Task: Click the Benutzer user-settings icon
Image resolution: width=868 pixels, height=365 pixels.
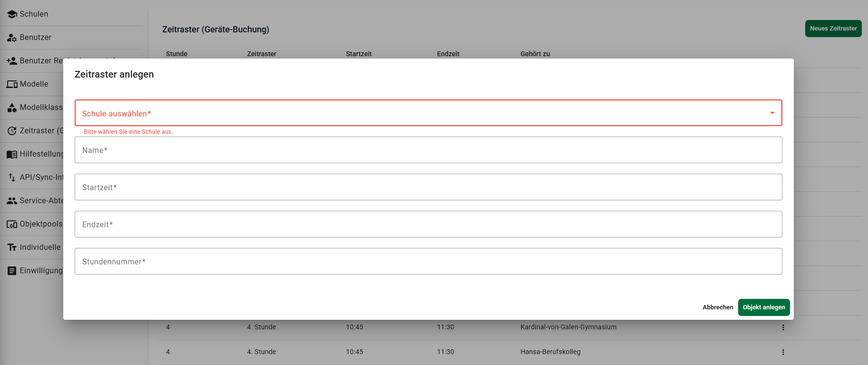Action: click(x=12, y=38)
